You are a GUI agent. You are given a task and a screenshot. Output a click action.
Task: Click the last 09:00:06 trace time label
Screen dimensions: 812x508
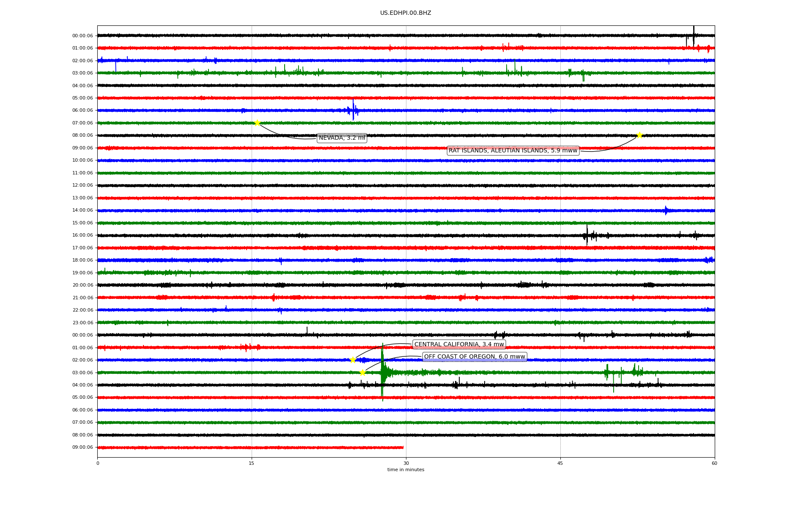(x=82, y=447)
